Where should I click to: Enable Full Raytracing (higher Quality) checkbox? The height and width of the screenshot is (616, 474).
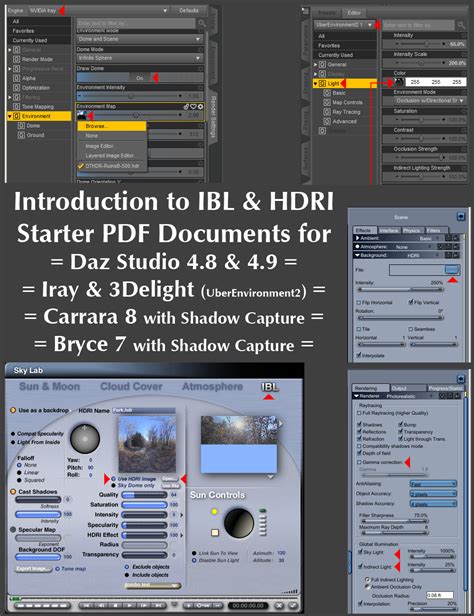[x=359, y=413]
